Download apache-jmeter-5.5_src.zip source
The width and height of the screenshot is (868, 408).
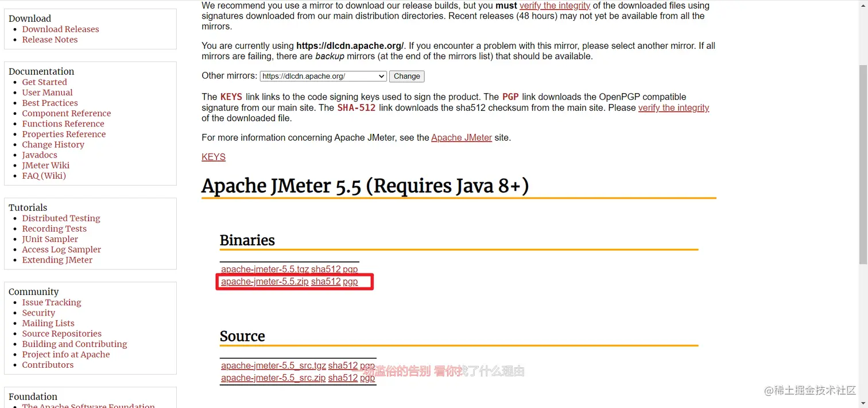pyautogui.click(x=273, y=378)
